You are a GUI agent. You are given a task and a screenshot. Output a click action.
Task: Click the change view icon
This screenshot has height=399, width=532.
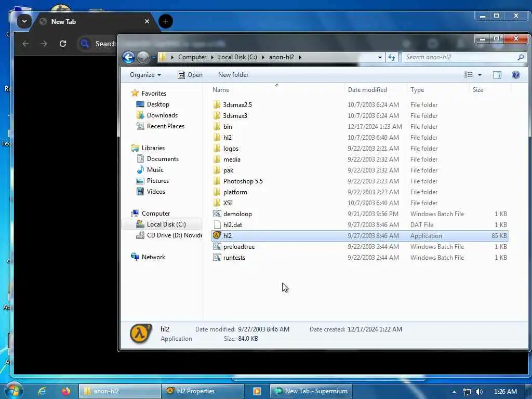469,75
